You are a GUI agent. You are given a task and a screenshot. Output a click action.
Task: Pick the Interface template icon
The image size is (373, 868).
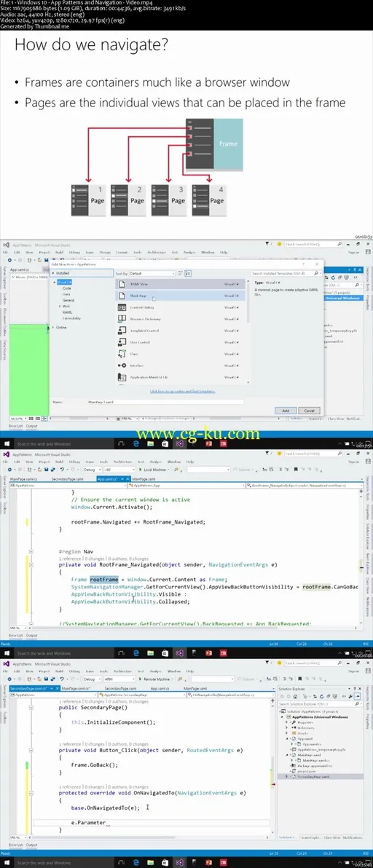[122, 366]
